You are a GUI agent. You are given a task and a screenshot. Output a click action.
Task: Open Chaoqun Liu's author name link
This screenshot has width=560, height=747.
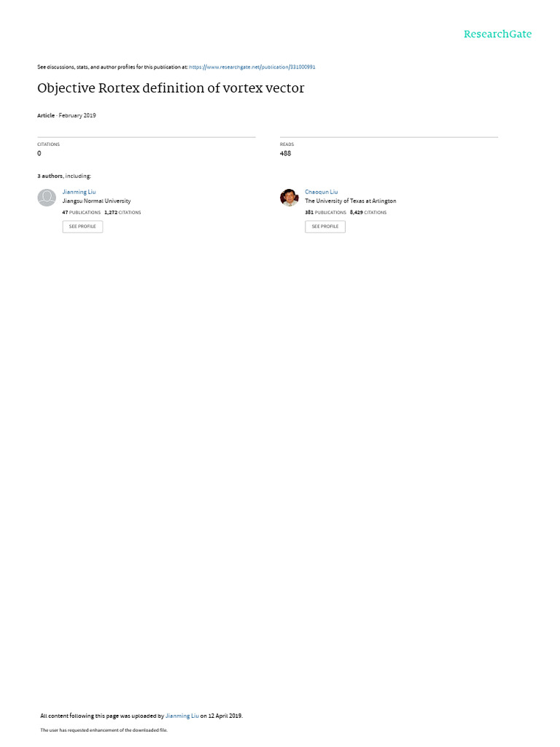coord(322,192)
